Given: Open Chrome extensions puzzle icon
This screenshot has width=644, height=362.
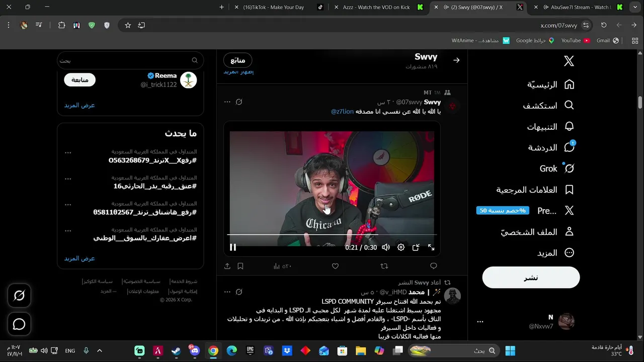Looking at the screenshot, I should point(62,25).
